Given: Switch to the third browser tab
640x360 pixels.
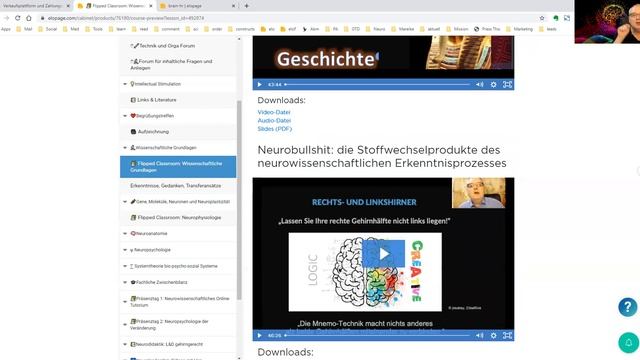Looking at the screenshot, I should click(x=198, y=6).
